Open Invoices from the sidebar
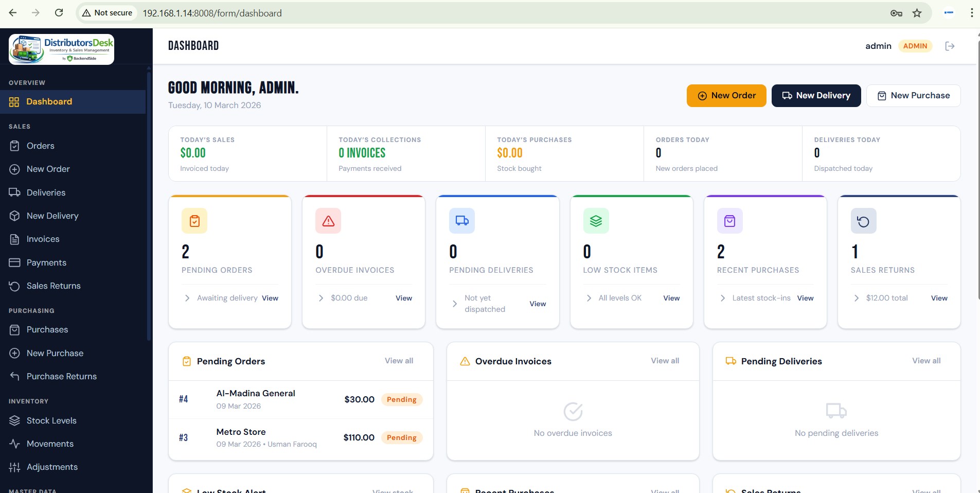980x493 pixels. tap(43, 239)
